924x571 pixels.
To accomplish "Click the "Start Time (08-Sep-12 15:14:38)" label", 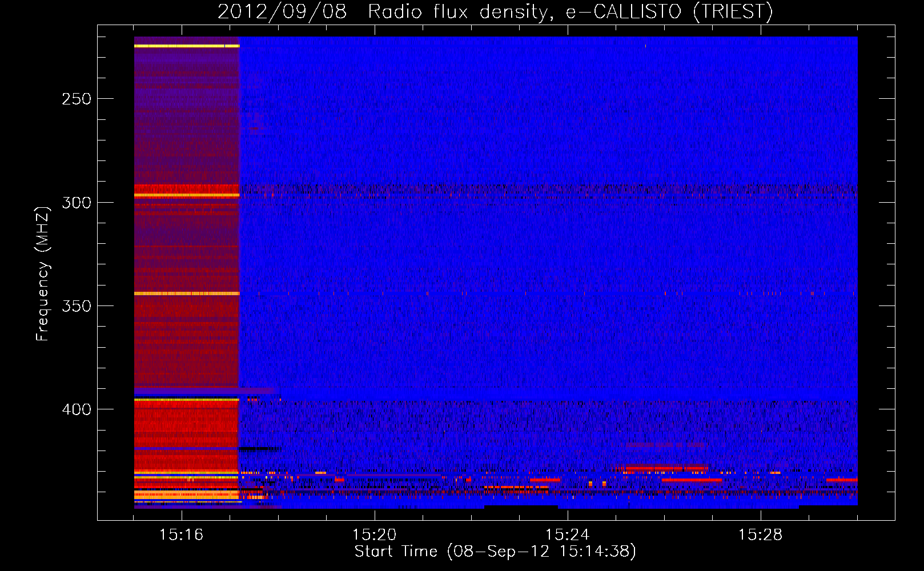I will point(495,552).
